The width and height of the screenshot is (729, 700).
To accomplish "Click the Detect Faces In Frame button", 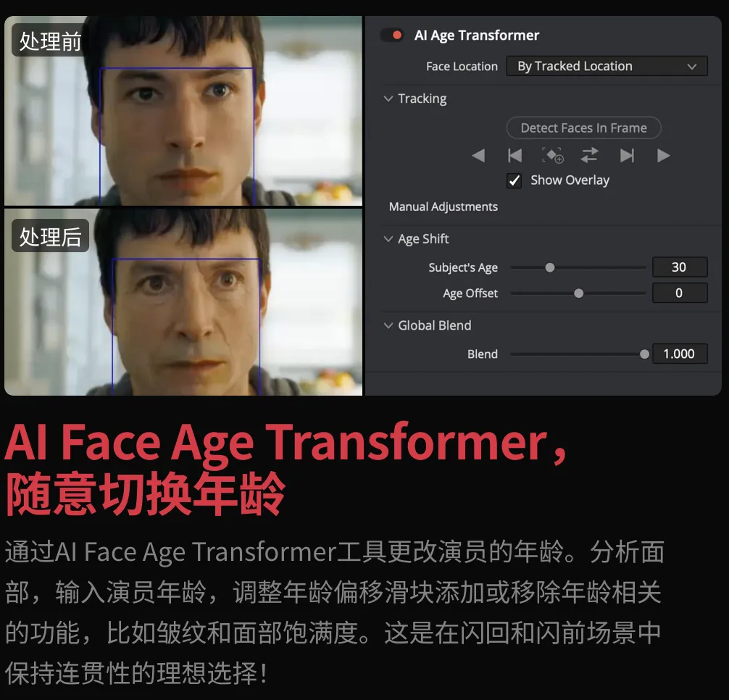I will [x=583, y=128].
